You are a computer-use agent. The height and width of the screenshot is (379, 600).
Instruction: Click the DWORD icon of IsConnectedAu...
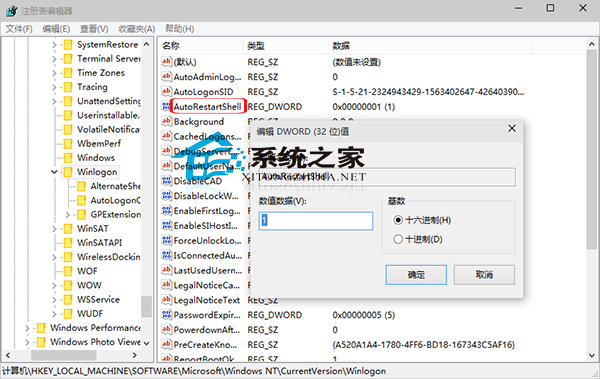pyautogui.click(x=166, y=255)
